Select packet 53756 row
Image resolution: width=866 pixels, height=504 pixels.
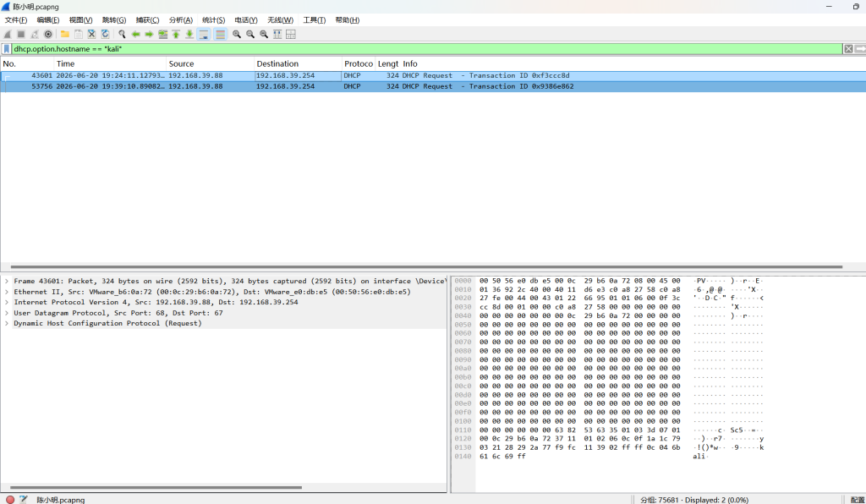433,86
